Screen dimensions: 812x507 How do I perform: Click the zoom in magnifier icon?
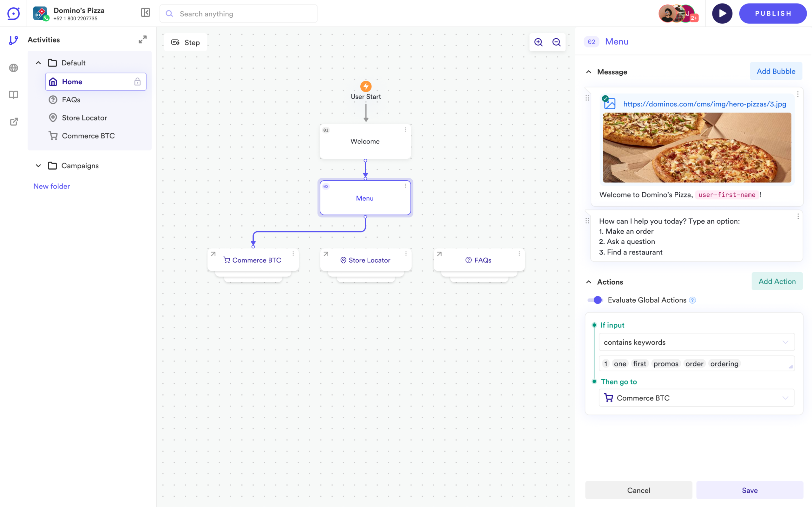538,42
